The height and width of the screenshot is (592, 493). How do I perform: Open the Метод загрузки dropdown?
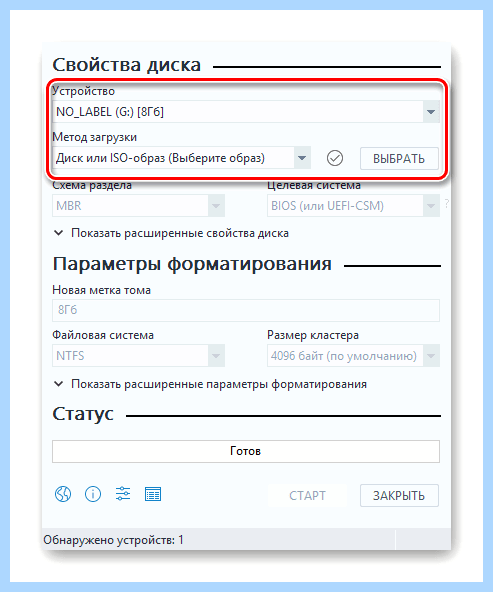(x=181, y=158)
